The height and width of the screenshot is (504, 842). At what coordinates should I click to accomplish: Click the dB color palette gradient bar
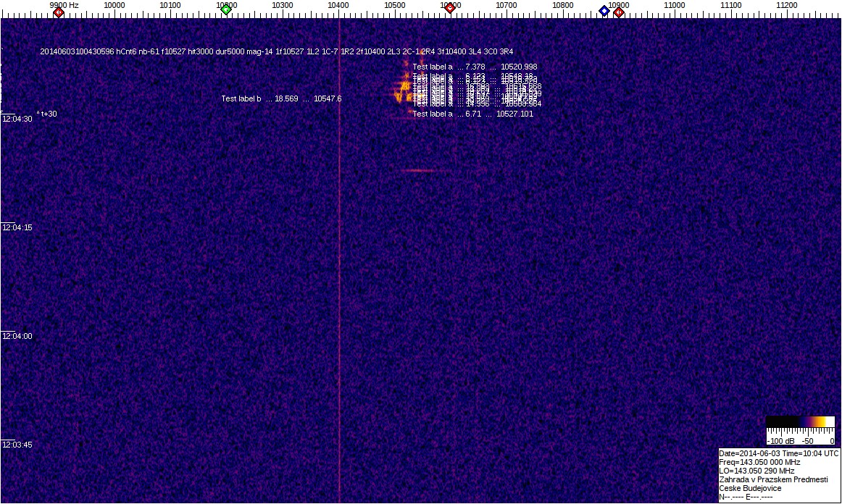pos(800,421)
